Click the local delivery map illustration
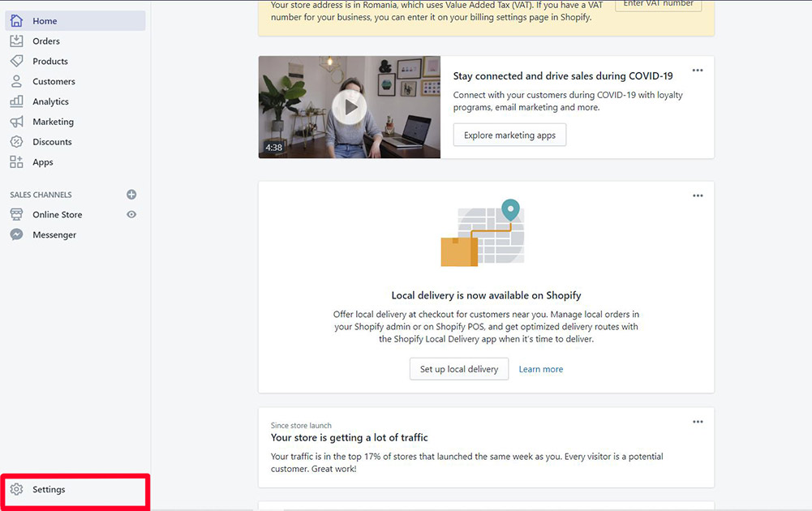This screenshot has height=511, width=812. click(483, 233)
